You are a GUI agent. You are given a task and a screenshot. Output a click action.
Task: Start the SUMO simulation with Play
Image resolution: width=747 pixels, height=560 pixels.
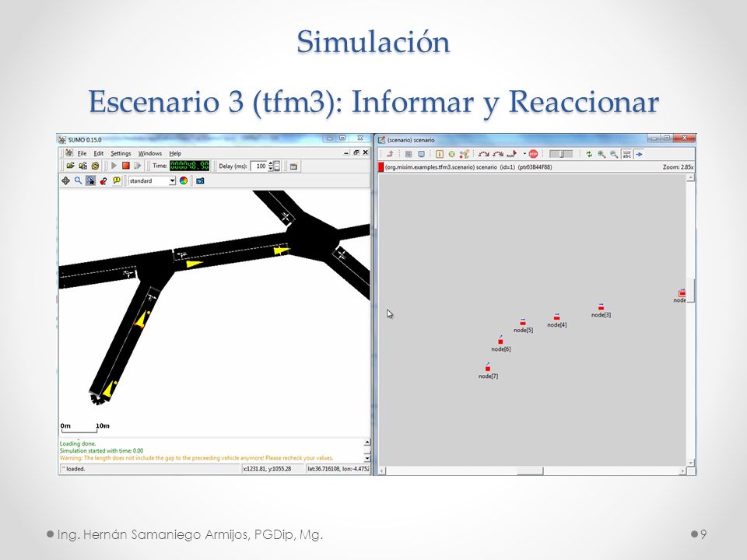click(x=114, y=166)
